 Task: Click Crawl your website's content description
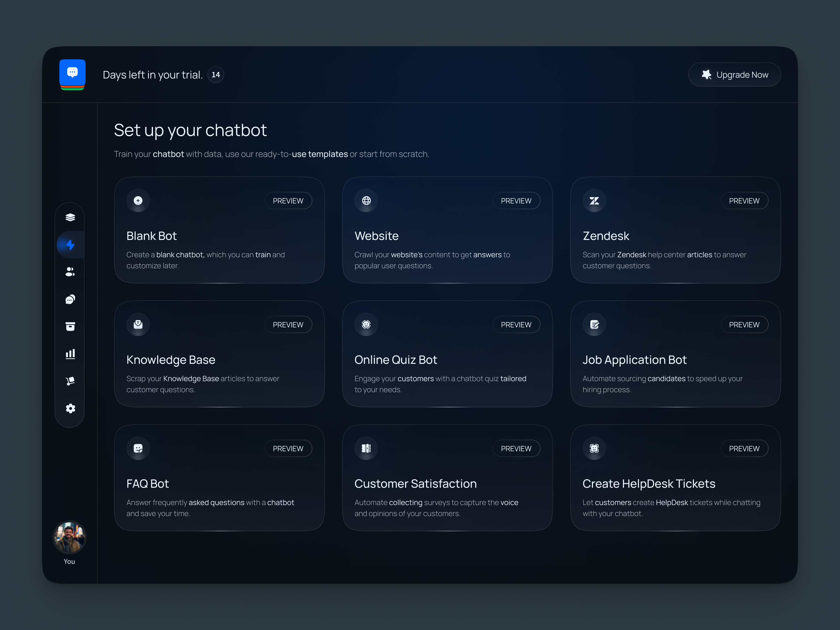(432, 260)
